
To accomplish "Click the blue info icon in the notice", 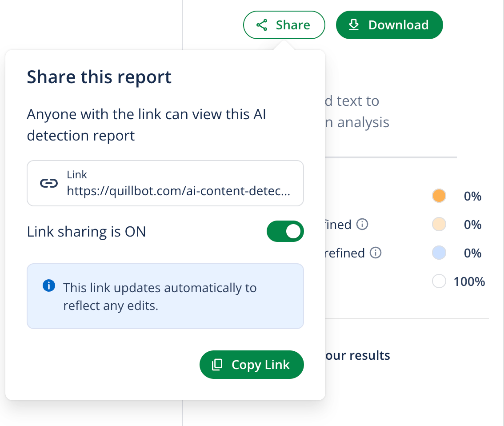I will [x=48, y=285].
